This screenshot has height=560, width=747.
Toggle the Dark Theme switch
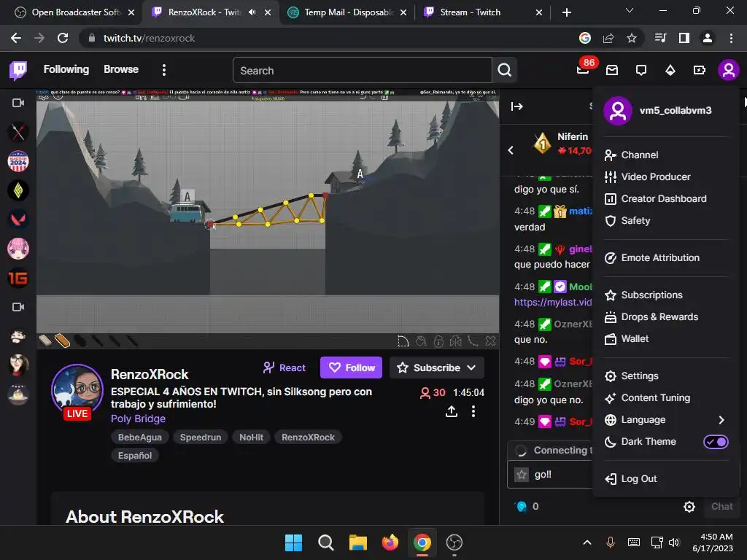click(716, 442)
